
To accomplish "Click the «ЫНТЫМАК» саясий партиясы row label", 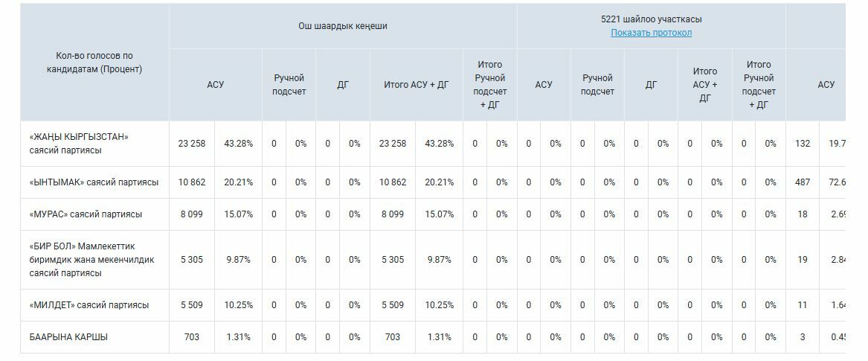I will tap(94, 182).
